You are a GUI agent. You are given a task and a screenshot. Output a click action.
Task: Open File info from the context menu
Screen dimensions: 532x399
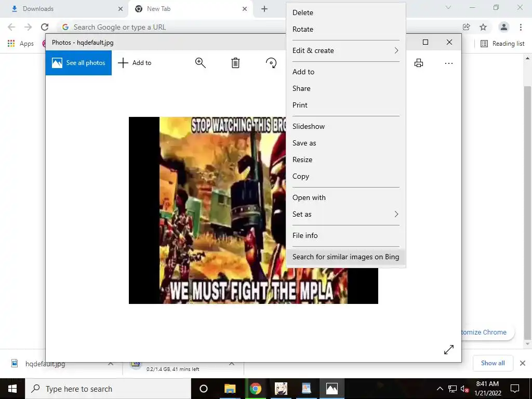point(345,235)
